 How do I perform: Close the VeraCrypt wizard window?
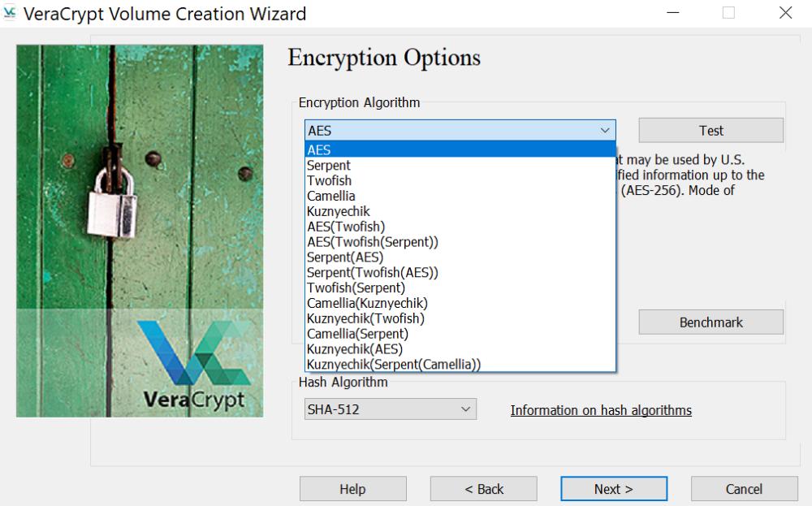coord(785,13)
